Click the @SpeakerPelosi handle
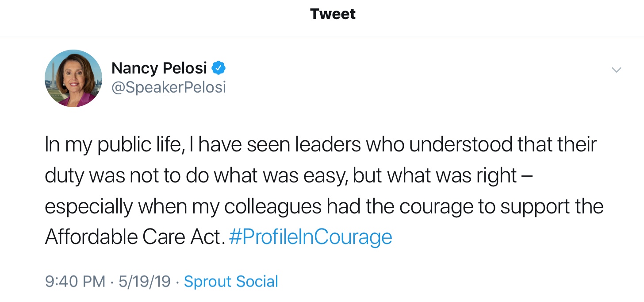The width and height of the screenshot is (644, 302). (x=169, y=87)
